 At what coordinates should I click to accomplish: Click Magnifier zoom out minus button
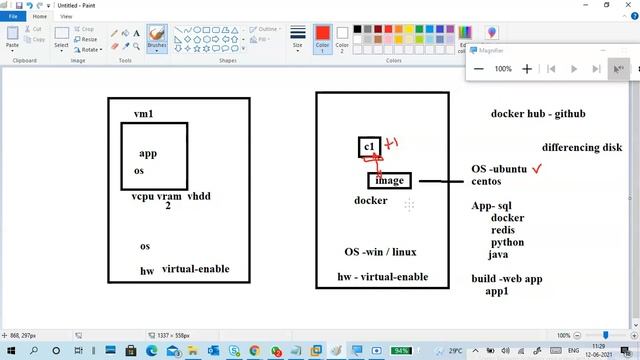point(479,69)
